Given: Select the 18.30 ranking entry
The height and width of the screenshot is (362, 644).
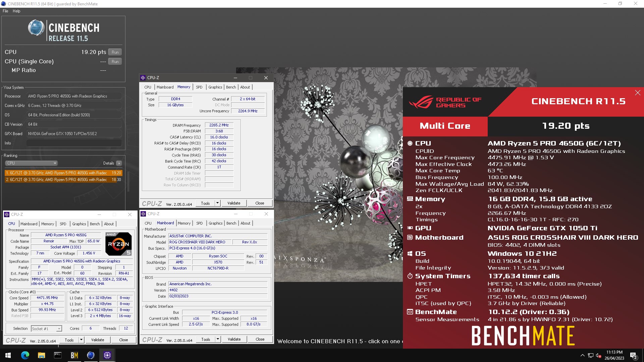Looking at the screenshot, I should click(63, 180).
